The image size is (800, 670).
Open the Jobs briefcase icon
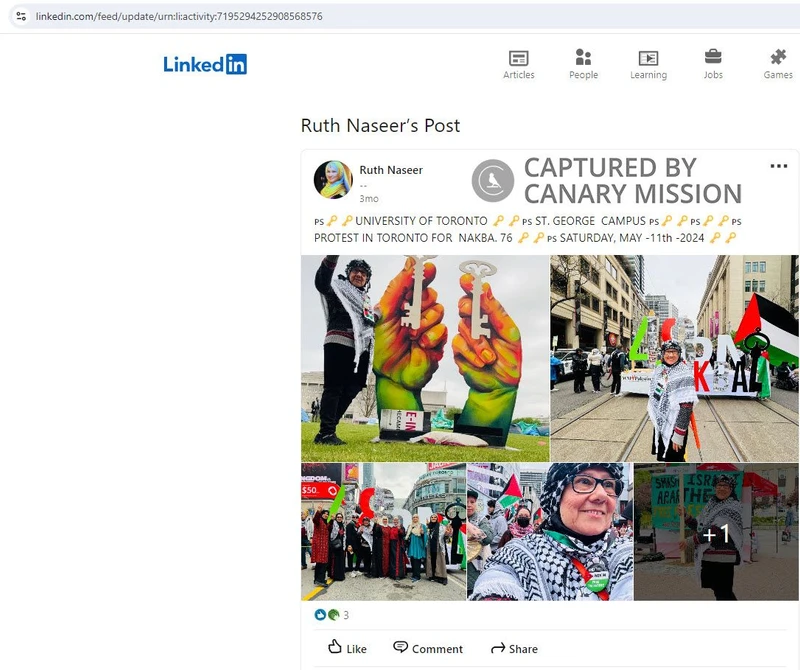tap(713, 57)
